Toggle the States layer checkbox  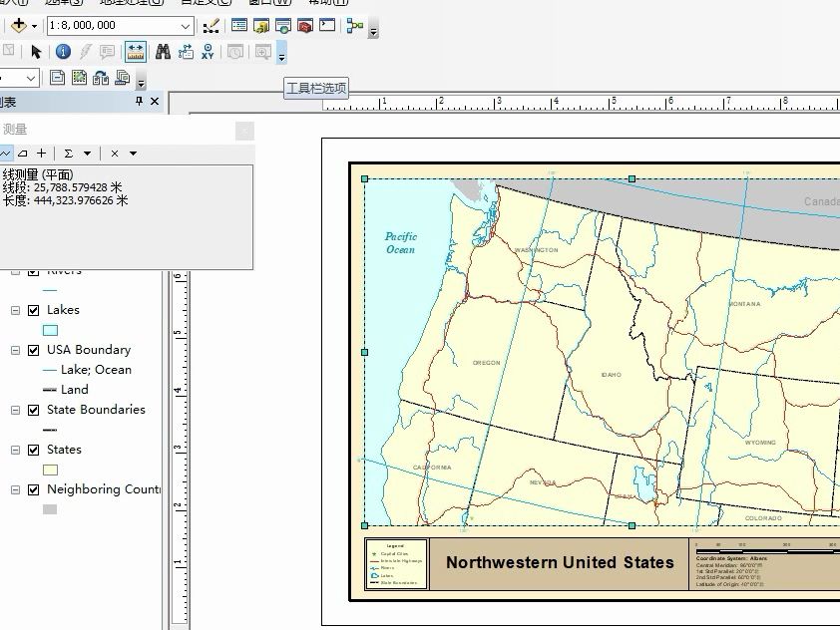coord(33,450)
